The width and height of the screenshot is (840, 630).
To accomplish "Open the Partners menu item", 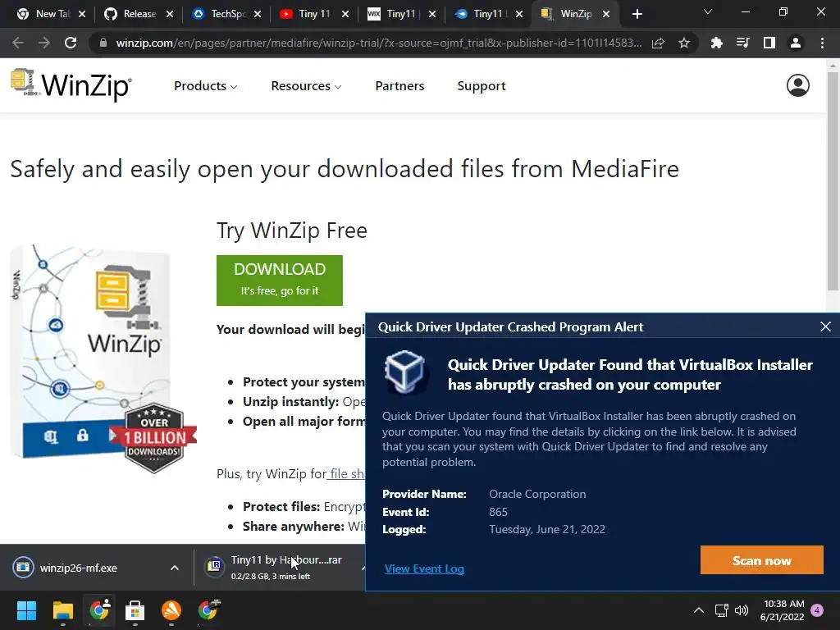I will tap(399, 85).
